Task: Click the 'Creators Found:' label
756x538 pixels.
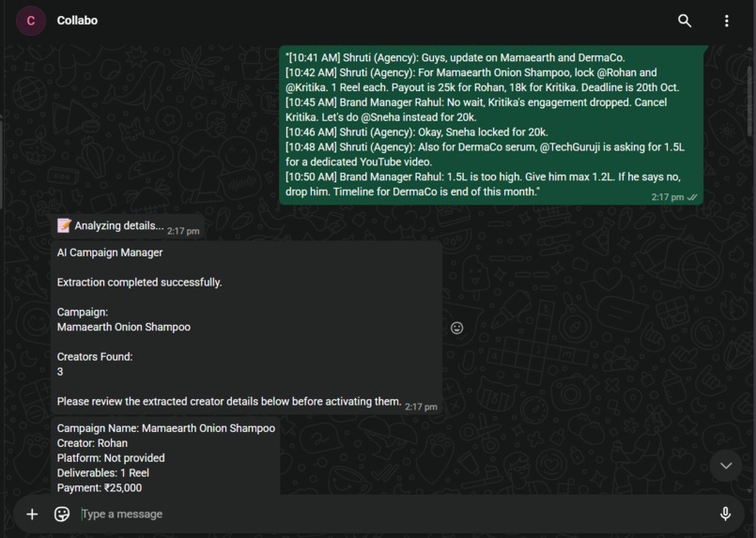Action: click(x=95, y=357)
